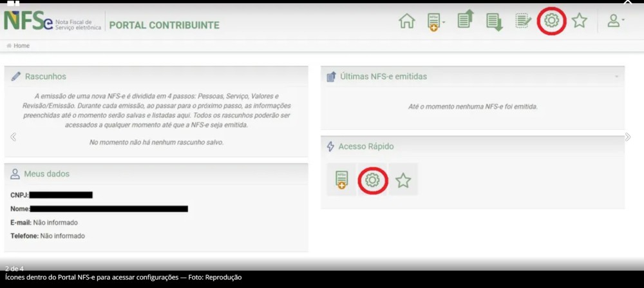The image size is (644, 288).
Task: Open drafts icon with pencil in header
Action: click(x=523, y=21)
